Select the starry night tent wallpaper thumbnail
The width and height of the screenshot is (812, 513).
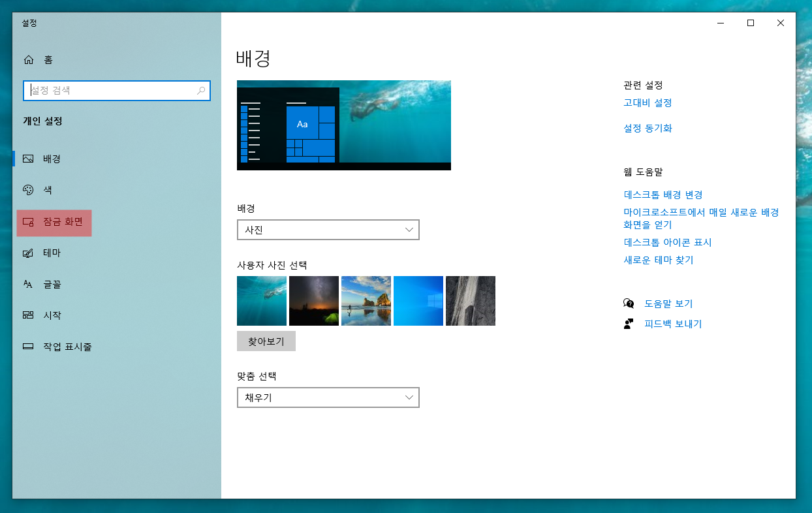point(314,301)
